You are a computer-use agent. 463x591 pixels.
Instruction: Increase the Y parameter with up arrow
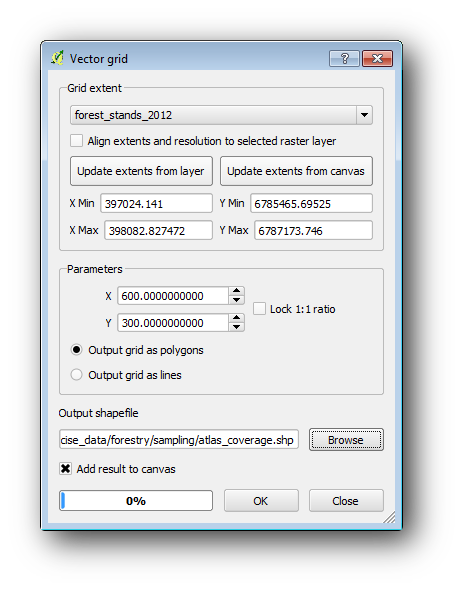click(x=236, y=318)
